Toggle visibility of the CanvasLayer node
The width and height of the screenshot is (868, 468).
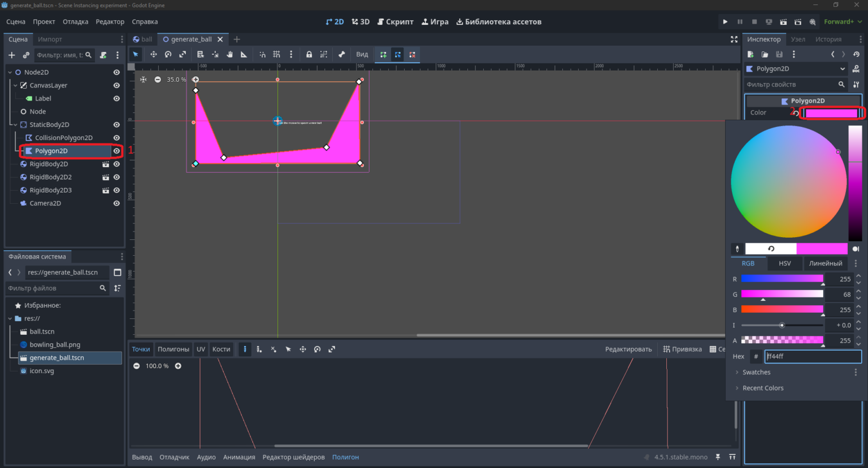(x=116, y=85)
